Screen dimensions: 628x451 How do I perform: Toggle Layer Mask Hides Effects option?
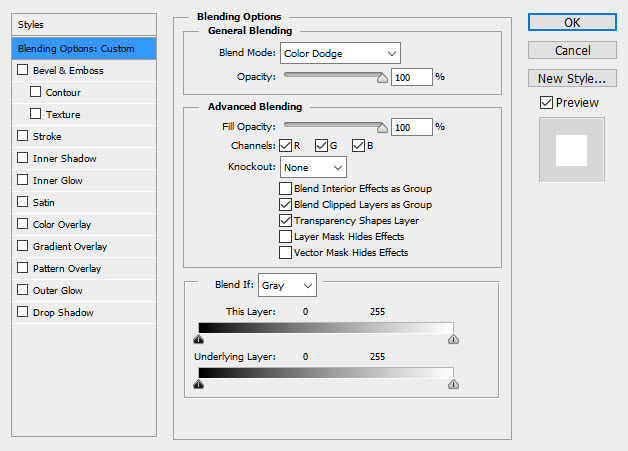[286, 237]
